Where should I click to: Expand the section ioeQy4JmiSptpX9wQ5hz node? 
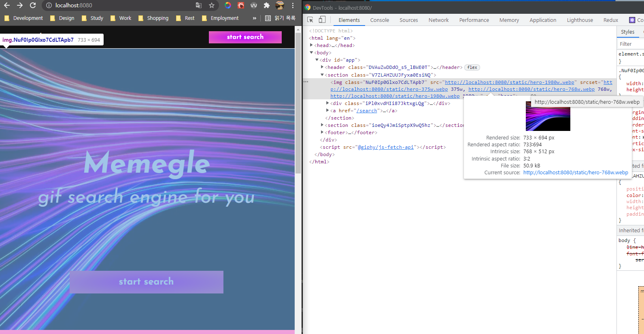pos(322,125)
